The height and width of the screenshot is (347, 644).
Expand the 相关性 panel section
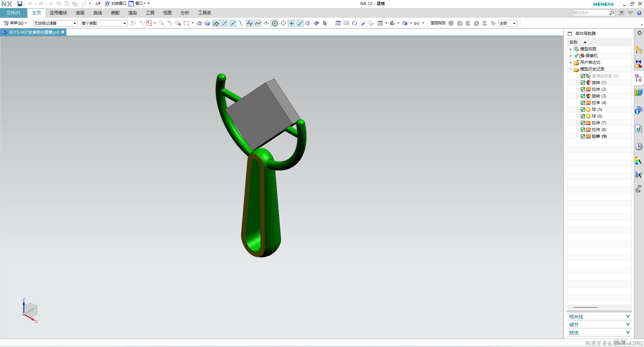coord(599,317)
